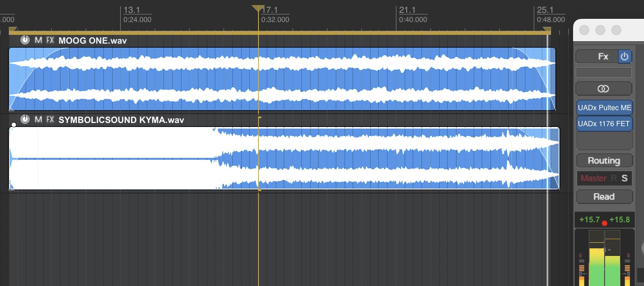The image size is (644, 286).
Task: Toggle the Fx chain power button
Action: pos(625,56)
